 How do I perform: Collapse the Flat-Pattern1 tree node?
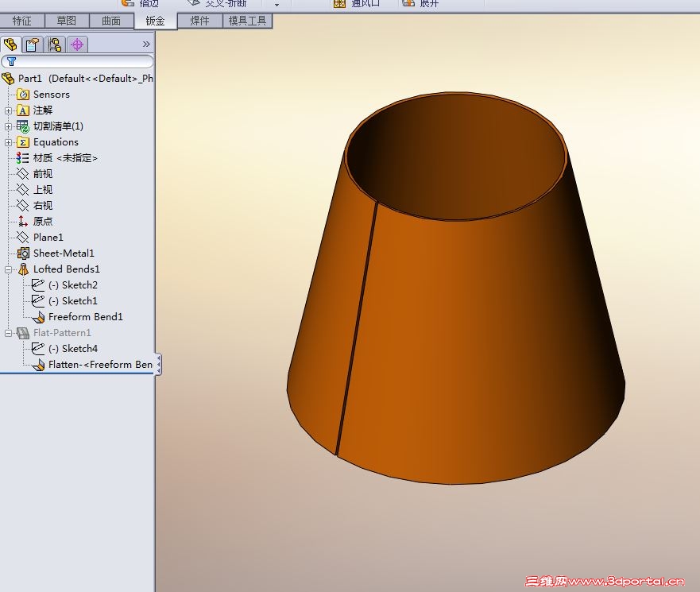click(9, 333)
